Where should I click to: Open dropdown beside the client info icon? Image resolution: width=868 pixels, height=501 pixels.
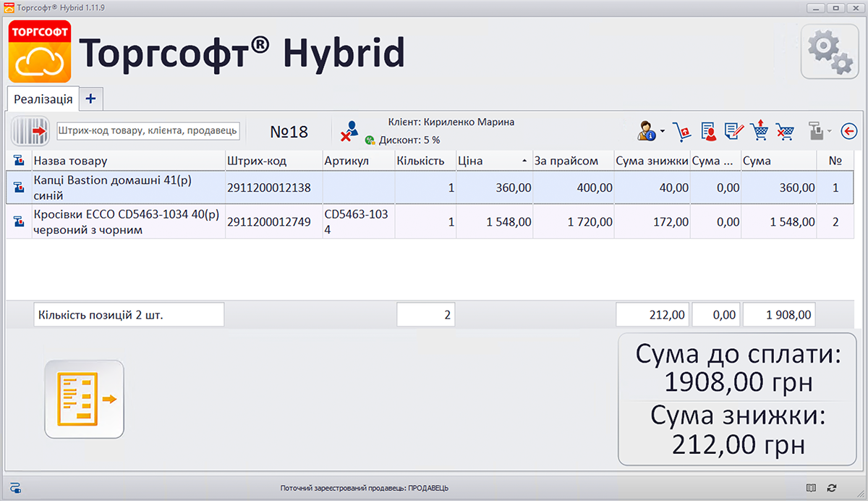tap(662, 132)
